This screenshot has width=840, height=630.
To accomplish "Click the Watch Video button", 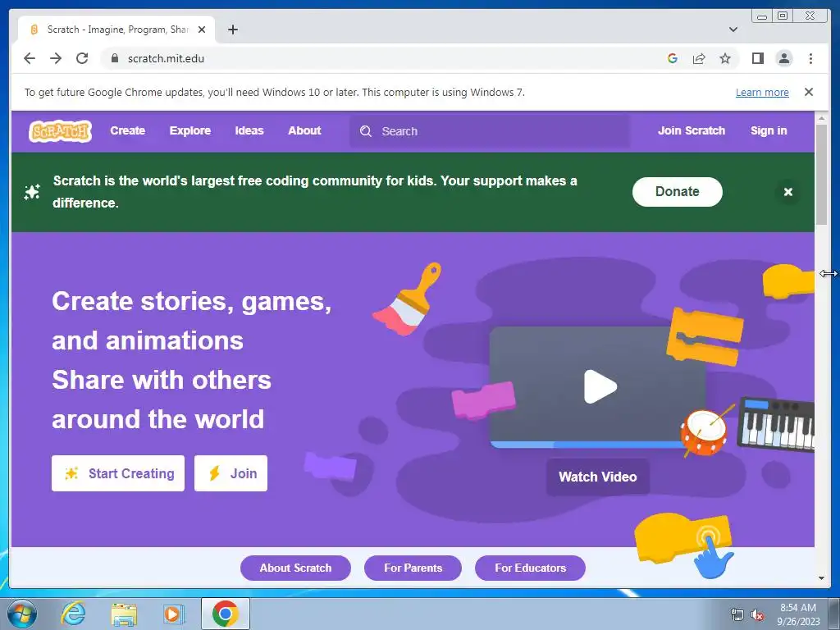I will pos(597,477).
